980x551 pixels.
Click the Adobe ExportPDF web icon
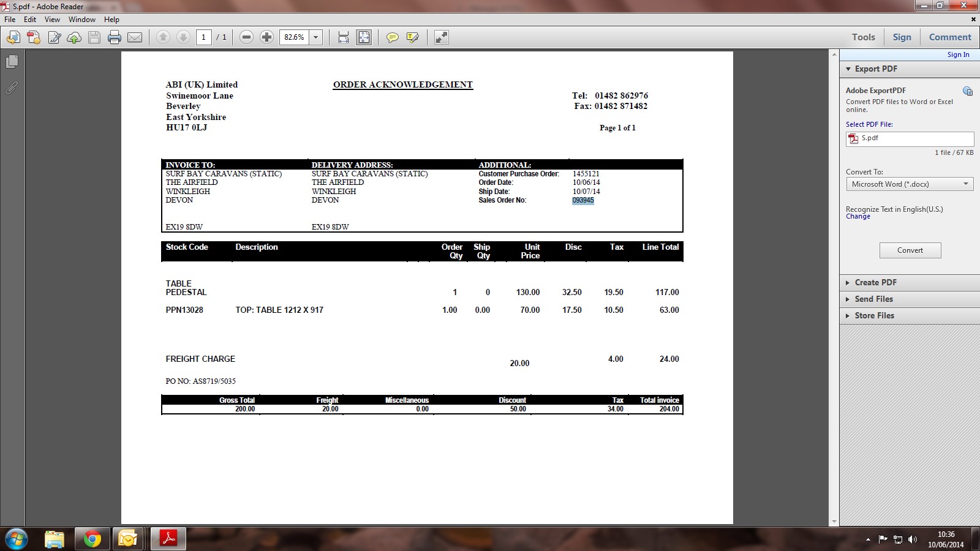[968, 91]
